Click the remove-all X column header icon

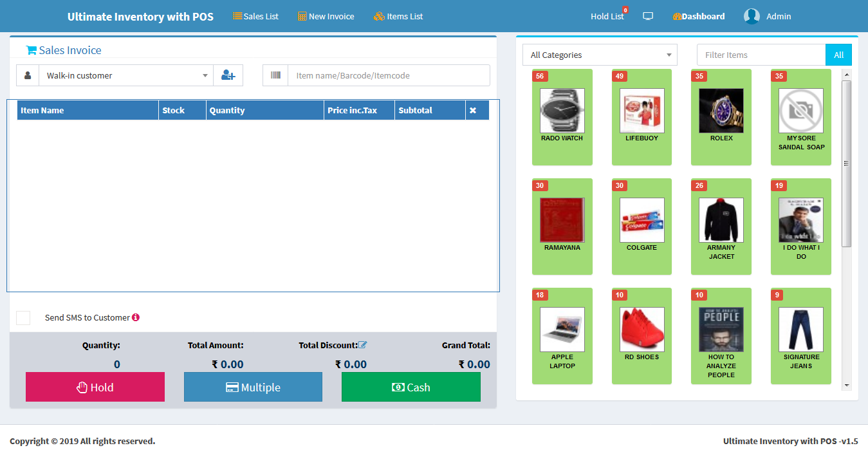pyautogui.click(x=473, y=111)
